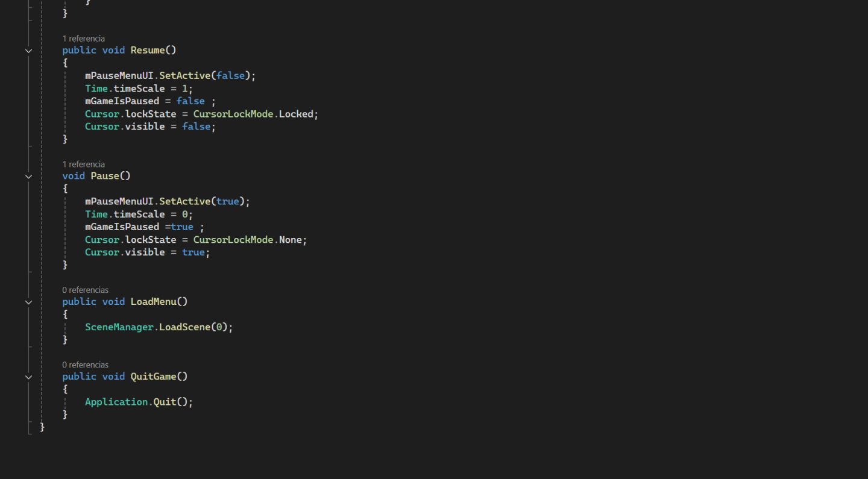Viewport: 868px width, 479px height.
Task: Click CursorLockMode.None value
Action: [x=248, y=239]
